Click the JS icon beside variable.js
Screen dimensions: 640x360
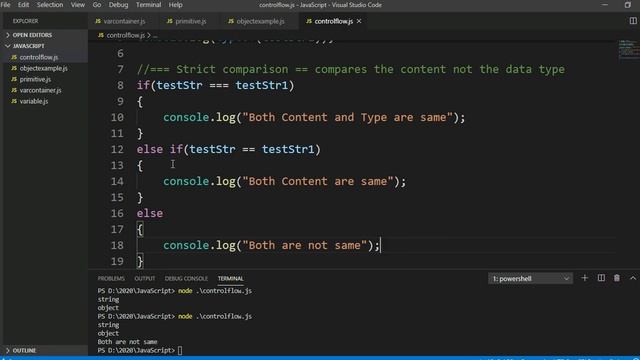click(x=14, y=101)
